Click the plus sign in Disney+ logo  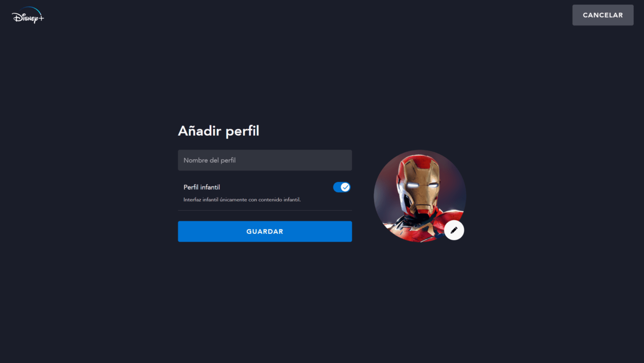click(x=41, y=18)
